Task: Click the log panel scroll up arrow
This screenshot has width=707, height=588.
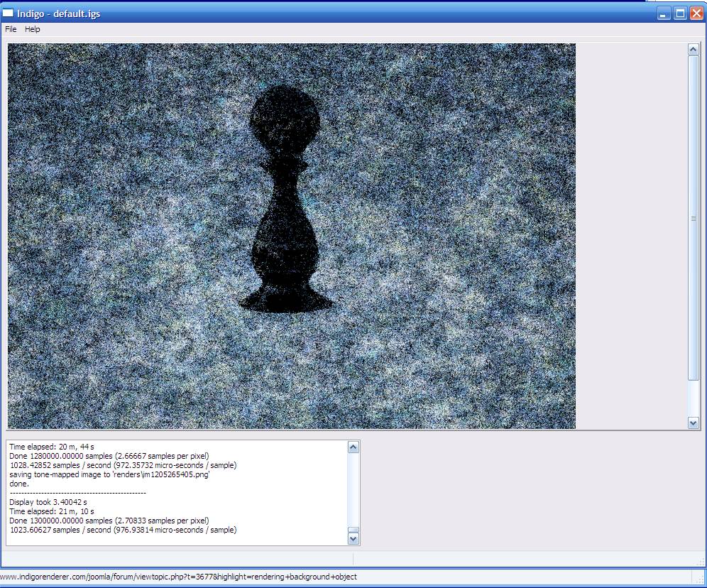Action: click(353, 447)
